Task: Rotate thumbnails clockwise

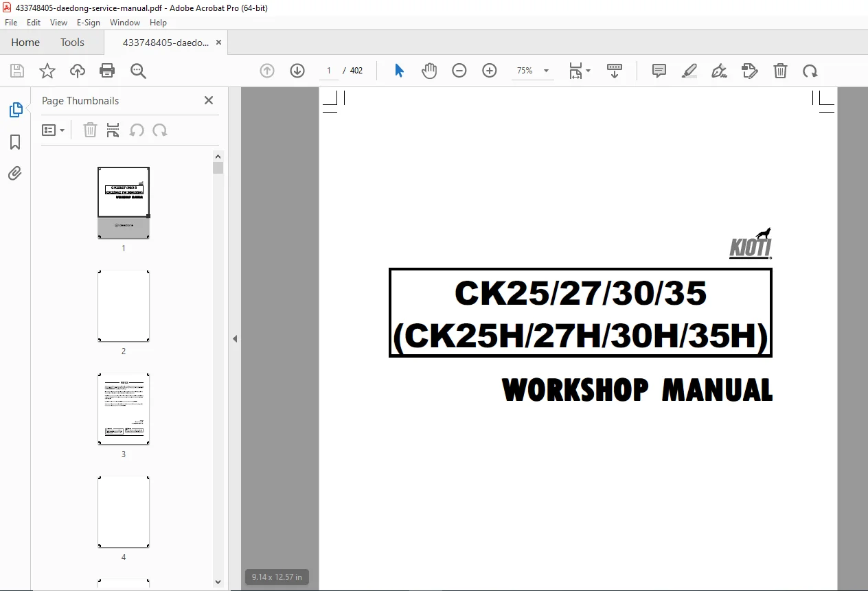Action: 160,130
